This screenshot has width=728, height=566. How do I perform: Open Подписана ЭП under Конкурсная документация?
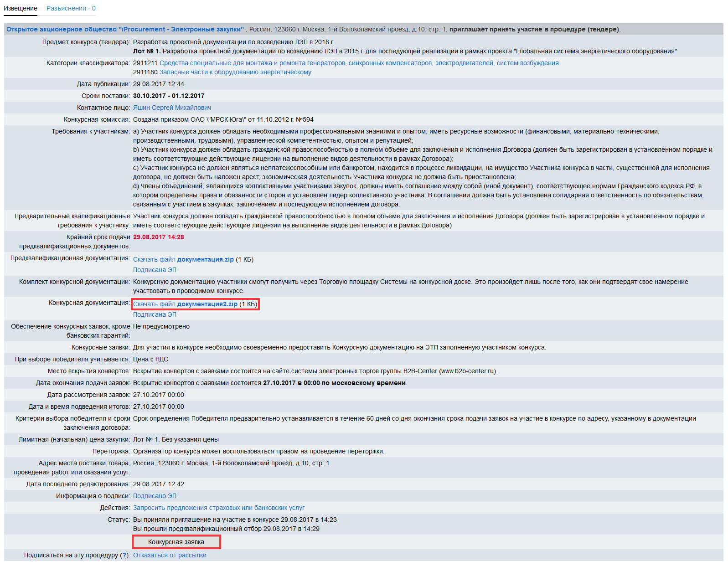[x=155, y=314]
